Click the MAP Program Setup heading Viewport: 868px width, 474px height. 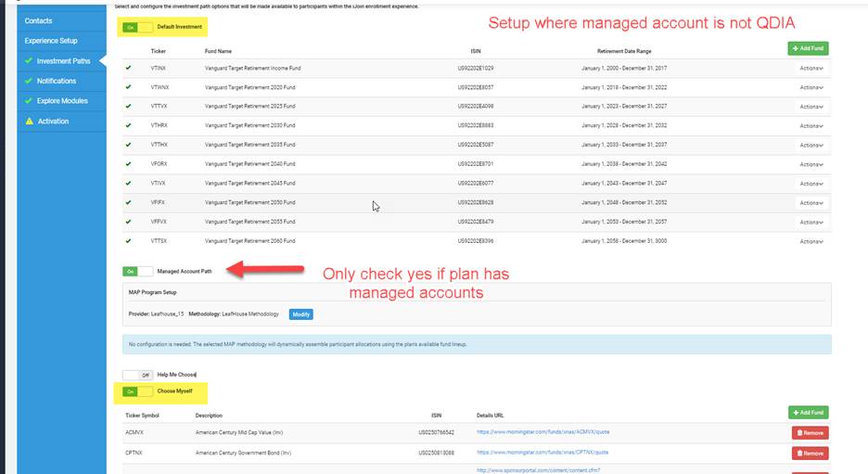pyautogui.click(x=152, y=292)
